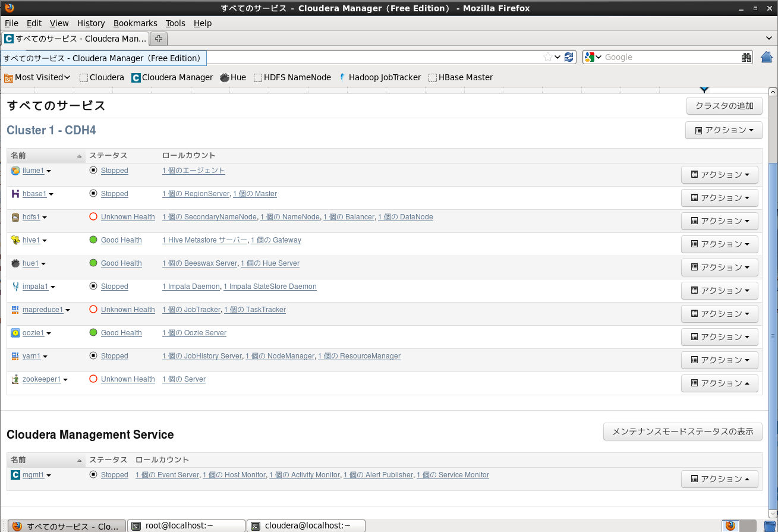
Task: Open the yarn1 service dropdown arrow
Action: [45, 357]
